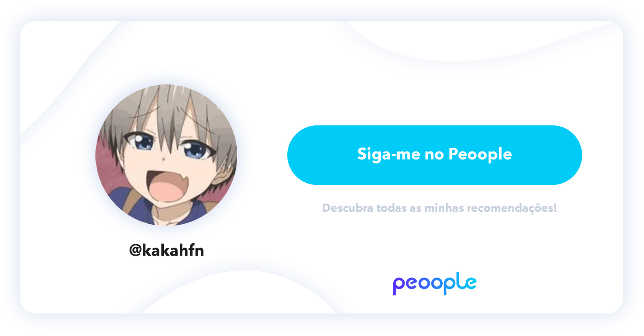Click the rounded decorative shape at the card's bottom
The image size is (644, 336).
[239, 293]
